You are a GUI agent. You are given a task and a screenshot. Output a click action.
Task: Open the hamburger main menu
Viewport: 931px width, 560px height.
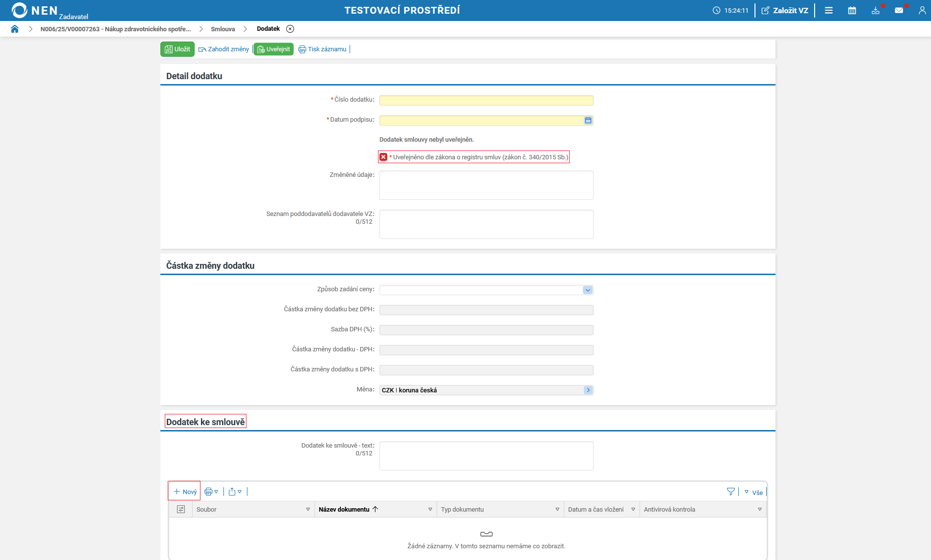[828, 10]
